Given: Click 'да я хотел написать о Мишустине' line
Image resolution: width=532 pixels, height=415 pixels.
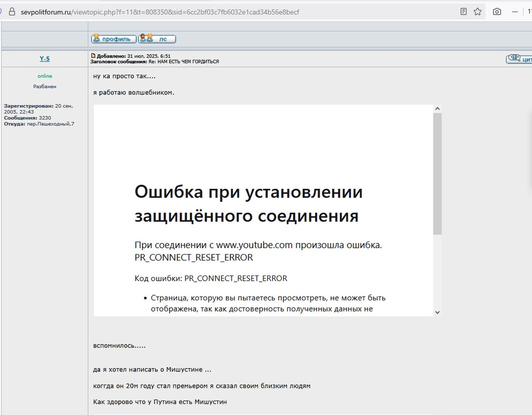Looking at the screenshot, I should click(x=152, y=369).
